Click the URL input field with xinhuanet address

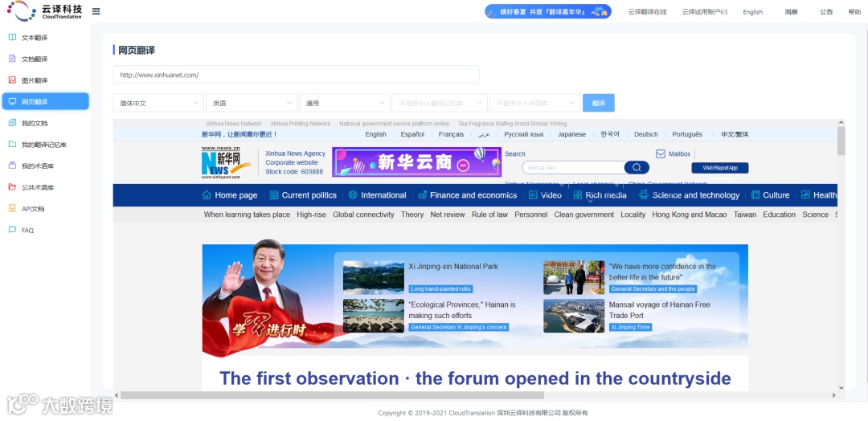click(296, 75)
